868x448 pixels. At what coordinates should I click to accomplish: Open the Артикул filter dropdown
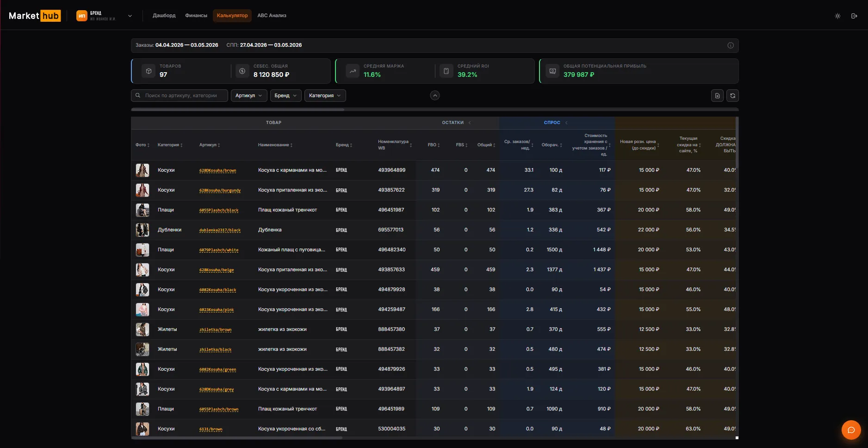[x=249, y=95]
